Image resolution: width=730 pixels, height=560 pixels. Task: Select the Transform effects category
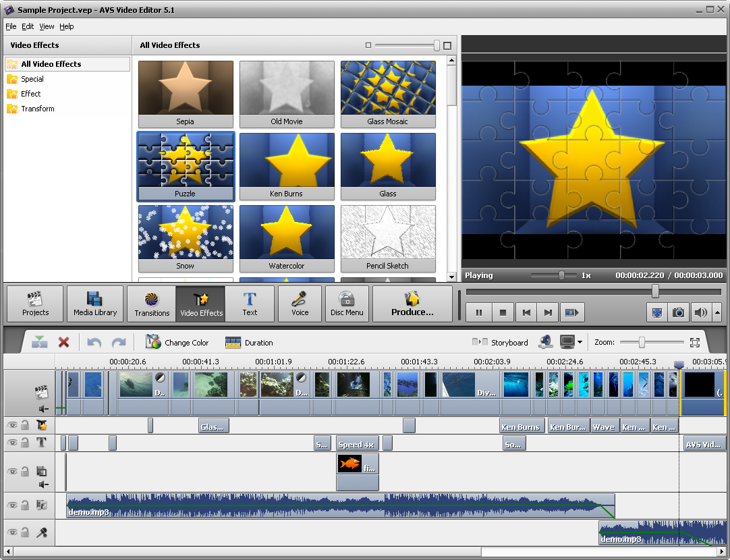37,109
